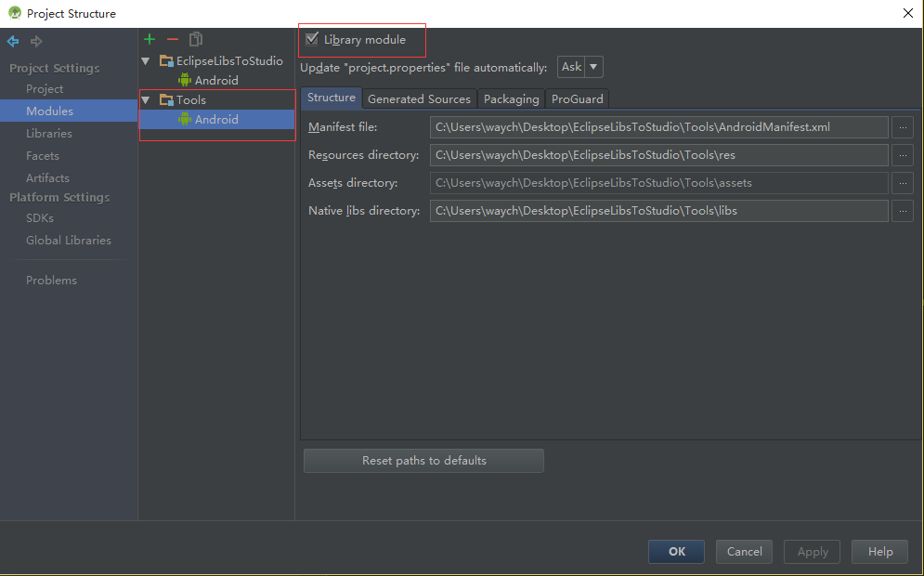Remove selected module with minus icon

point(173,40)
